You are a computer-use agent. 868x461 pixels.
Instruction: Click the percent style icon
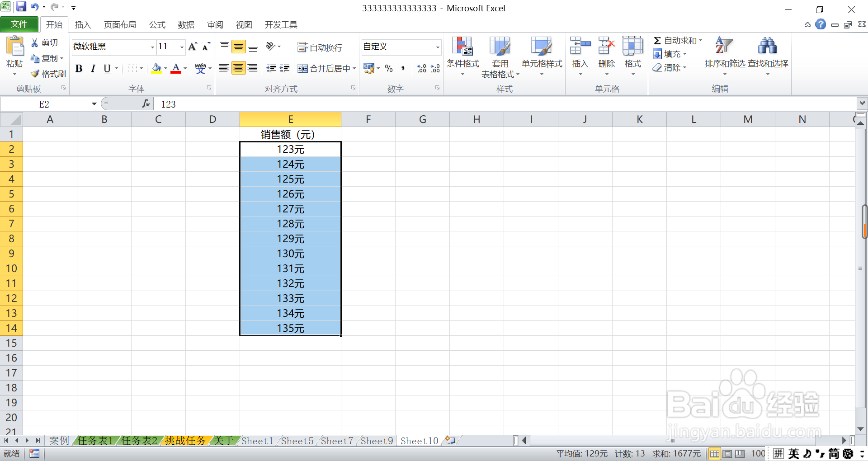point(389,68)
